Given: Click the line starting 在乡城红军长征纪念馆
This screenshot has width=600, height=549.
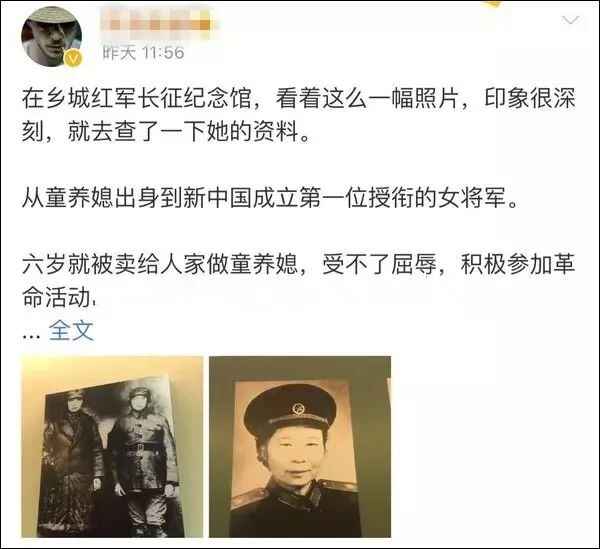Looking at the screenshot, I should click(298, 98).
